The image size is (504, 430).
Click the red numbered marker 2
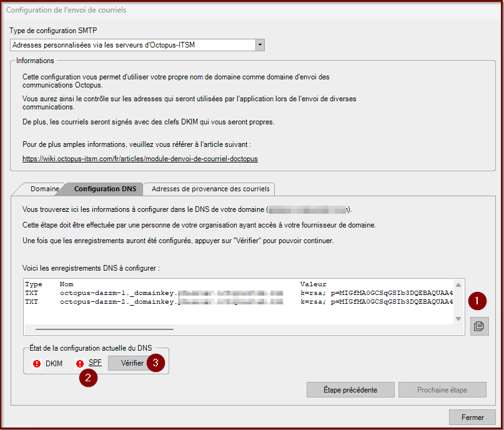[x=88, y=378]
